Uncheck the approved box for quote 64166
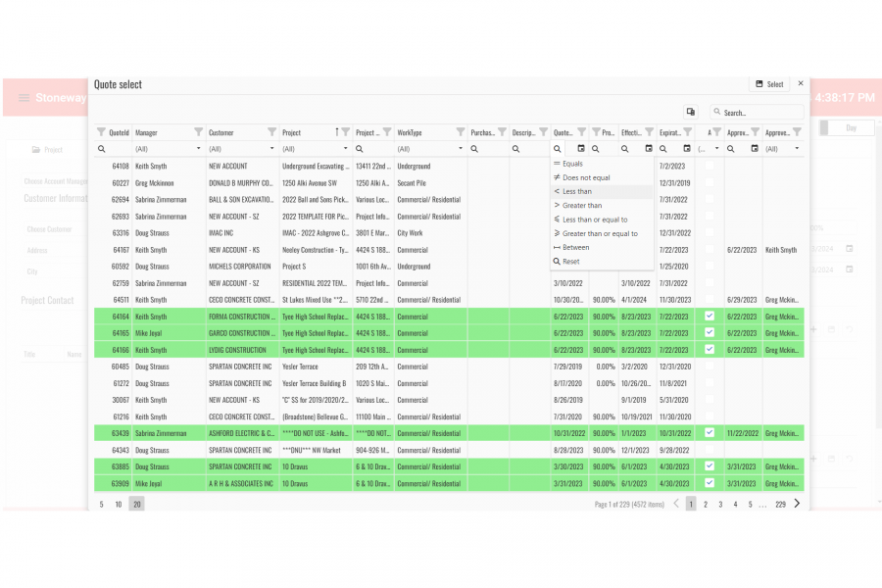Image resolution: width=882 pixels, height=588 pixels. [x=710, y=350]
